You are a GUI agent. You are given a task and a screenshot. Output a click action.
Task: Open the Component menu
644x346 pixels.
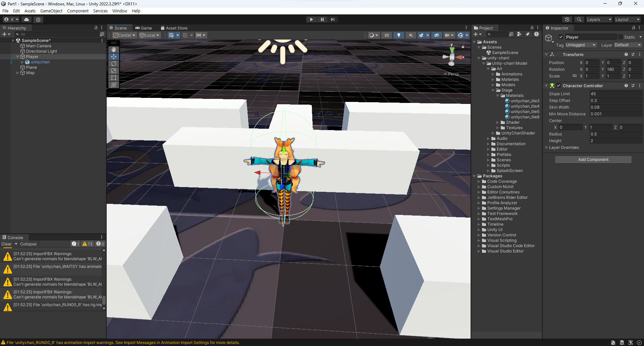pyautogui.click(x=78, y=11)
